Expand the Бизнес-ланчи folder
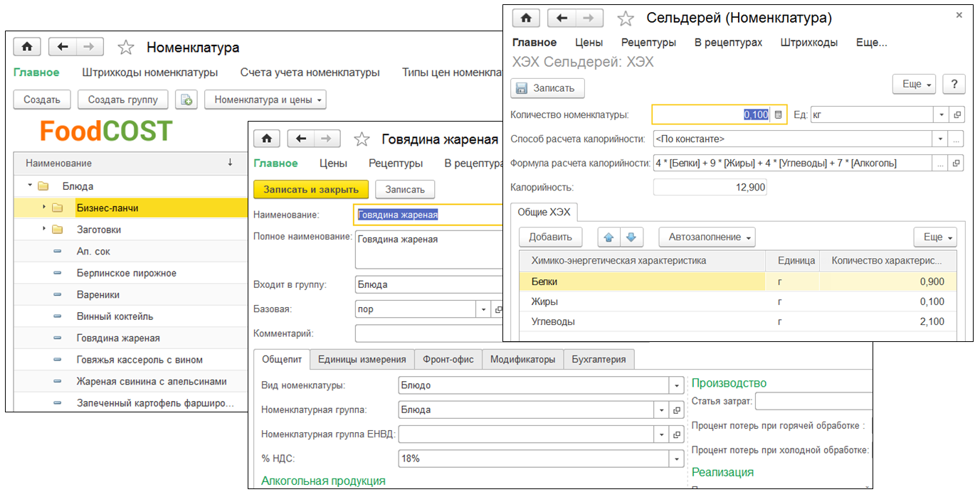980x492 pixels. pyautogui.click(x=44, y=208)
